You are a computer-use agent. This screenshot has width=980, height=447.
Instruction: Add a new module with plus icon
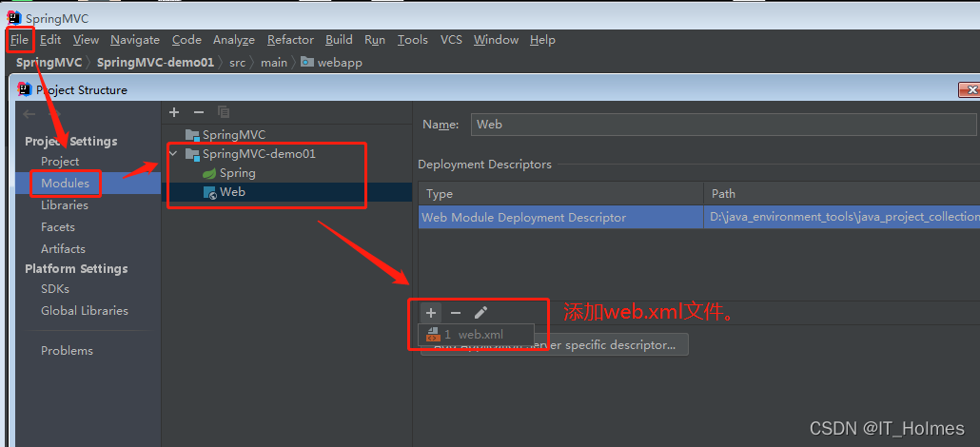click(x=174, y=112)
